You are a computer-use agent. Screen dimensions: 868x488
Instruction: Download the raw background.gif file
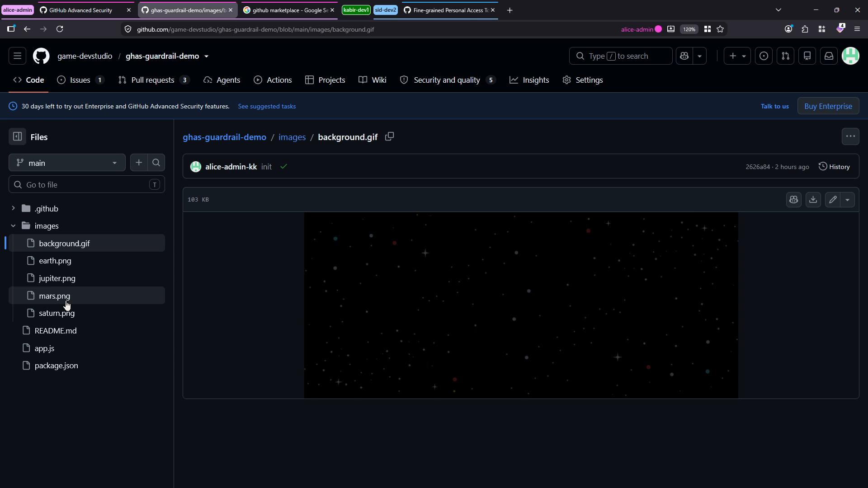(813, 200)
